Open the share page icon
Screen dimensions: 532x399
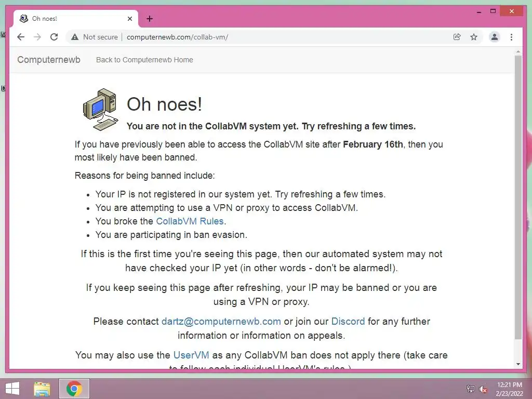coord(457,37)
